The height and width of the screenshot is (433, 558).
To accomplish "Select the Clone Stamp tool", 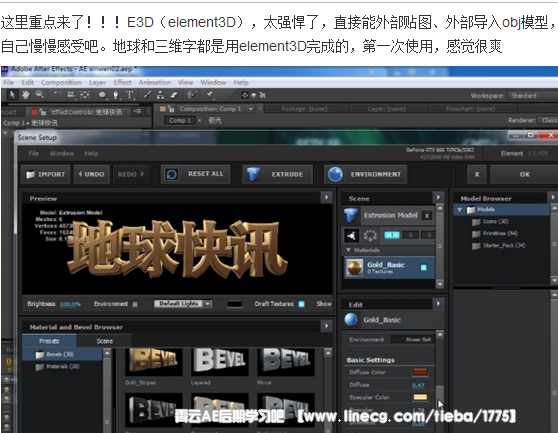I will (160, 95).
